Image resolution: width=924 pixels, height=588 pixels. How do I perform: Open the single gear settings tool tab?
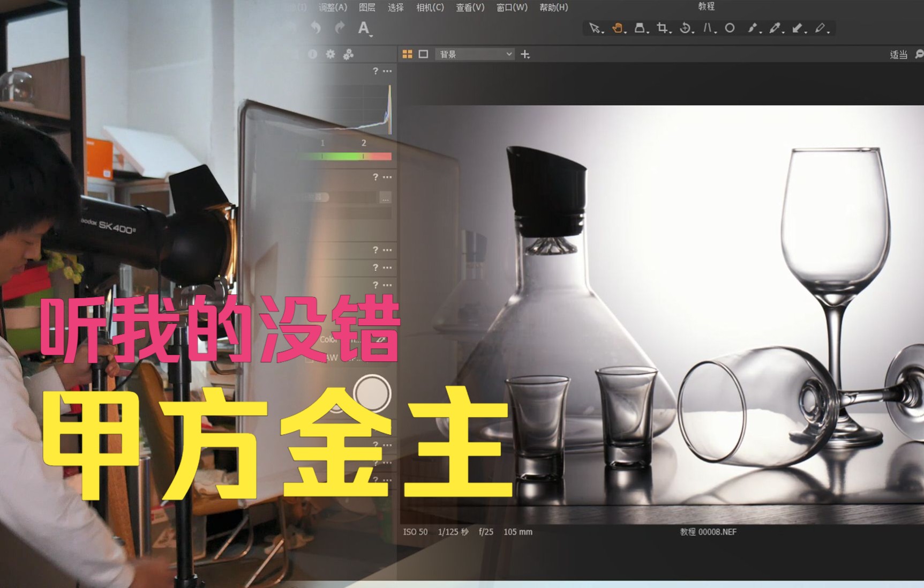pyautogui.click(x=330, y=54)
